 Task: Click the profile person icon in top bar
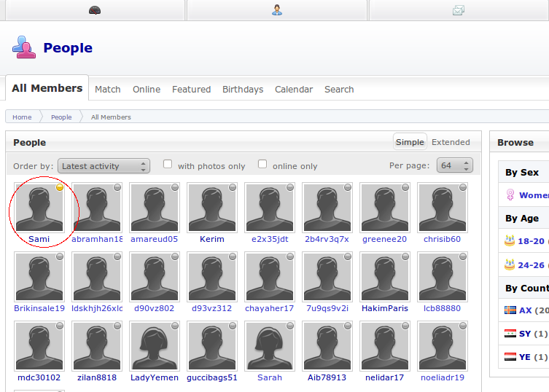pos(277,10)
